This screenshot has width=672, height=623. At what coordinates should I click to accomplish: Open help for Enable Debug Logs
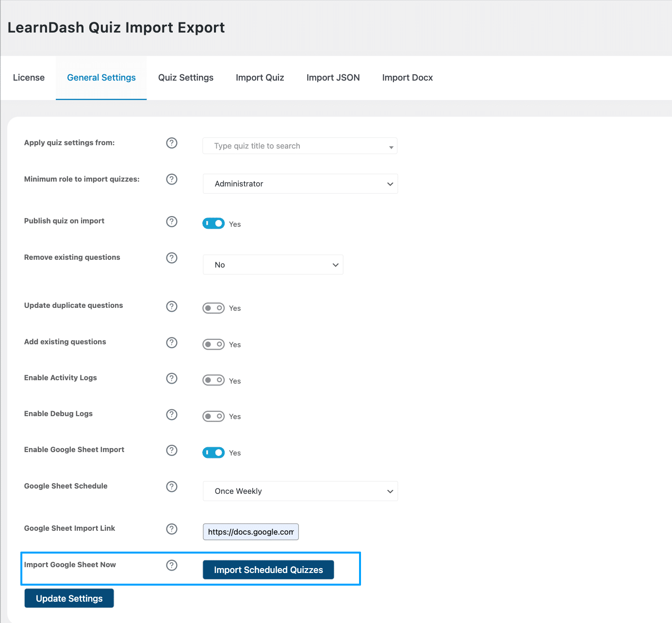172,414
